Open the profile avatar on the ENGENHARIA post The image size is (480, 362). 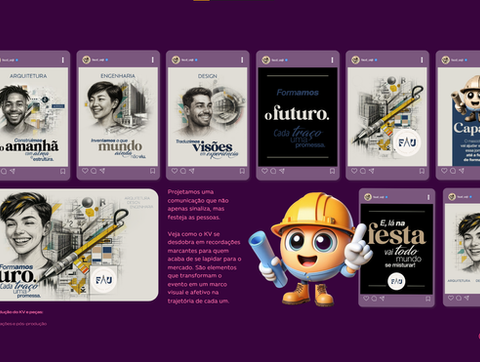tap(86, 60)
